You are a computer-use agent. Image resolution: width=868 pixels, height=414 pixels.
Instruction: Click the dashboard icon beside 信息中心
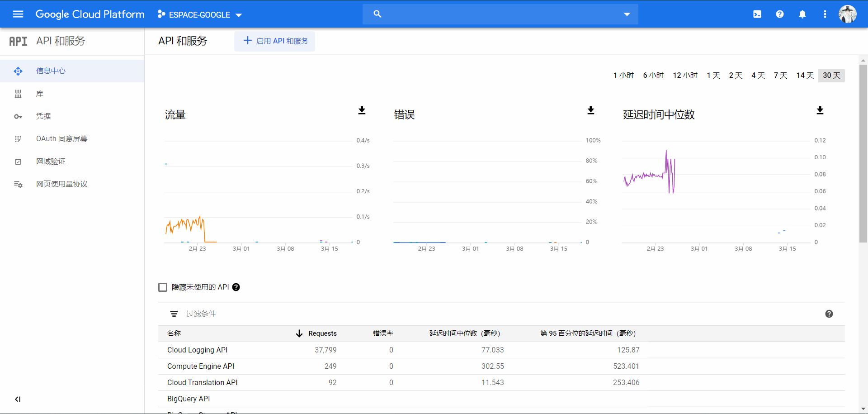pyautogui.click(x=18, y=71)
